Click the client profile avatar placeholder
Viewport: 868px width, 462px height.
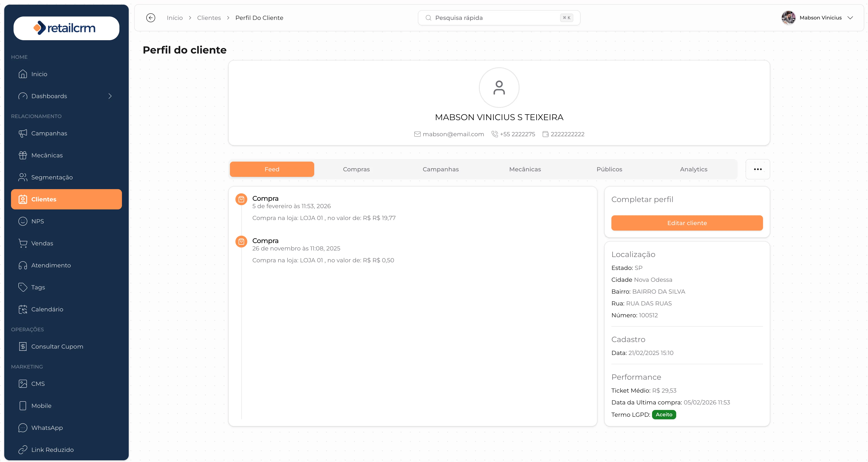point(499,88)
